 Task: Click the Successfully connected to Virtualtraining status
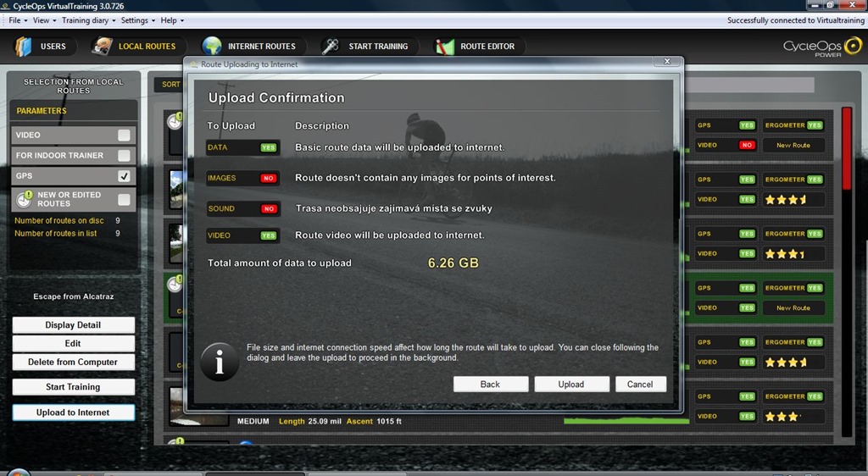tap(795, 20)
